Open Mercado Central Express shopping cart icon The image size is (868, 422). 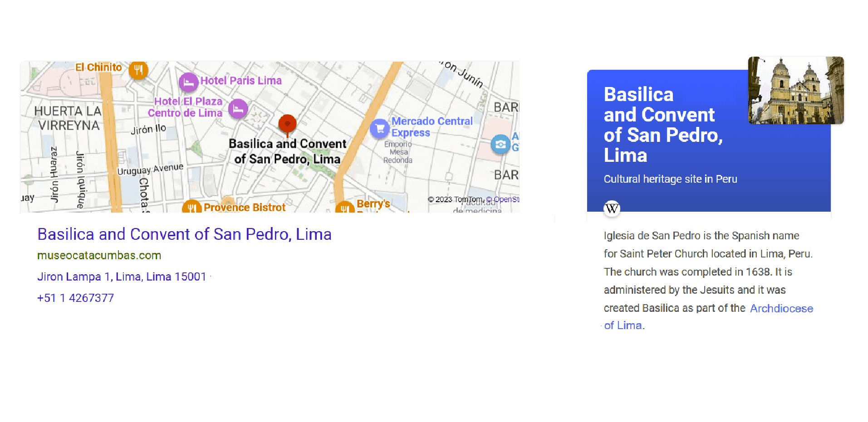(380, 129)
